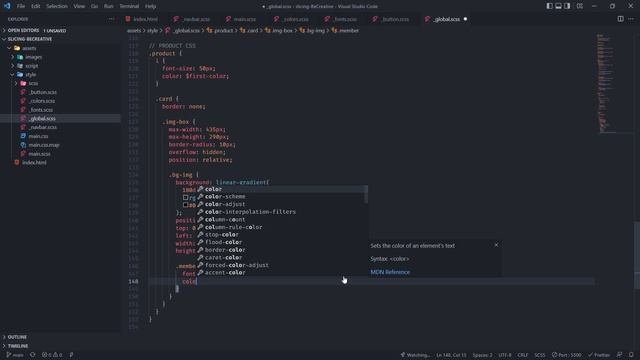The width and height of the screenshot is (640, 360).
Task: Change indentation via Spaces: 2
Action: coord(482,355)
